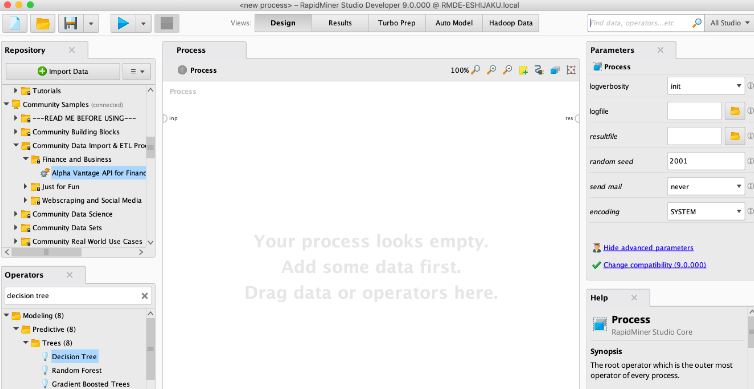Stop process execution with square button
Screen dimensions: 754x389
[166, 23]
